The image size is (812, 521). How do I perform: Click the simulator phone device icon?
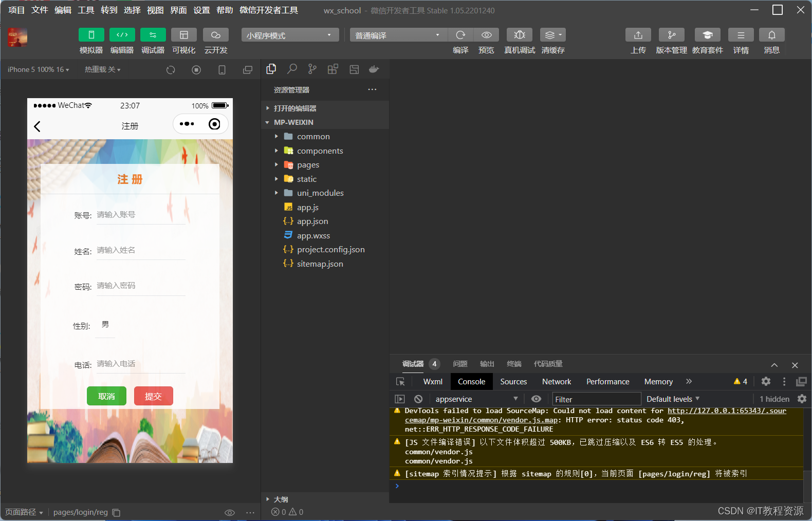tap(222, 70)
